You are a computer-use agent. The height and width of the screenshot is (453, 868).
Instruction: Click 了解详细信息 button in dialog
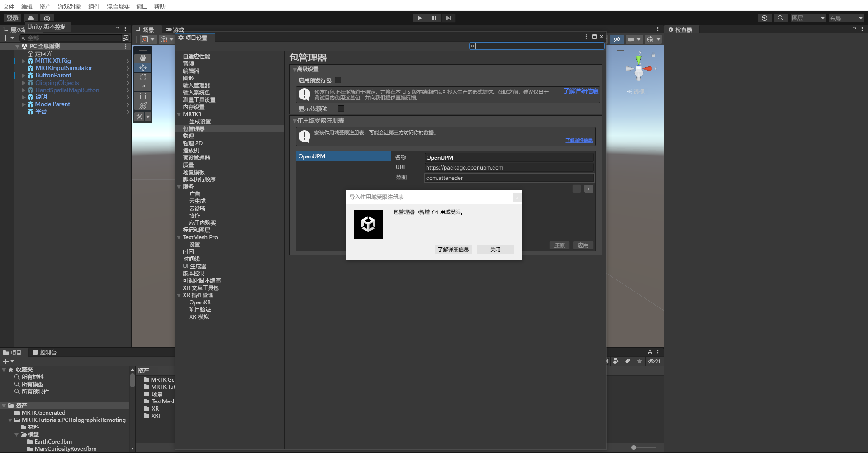point(453,250)
